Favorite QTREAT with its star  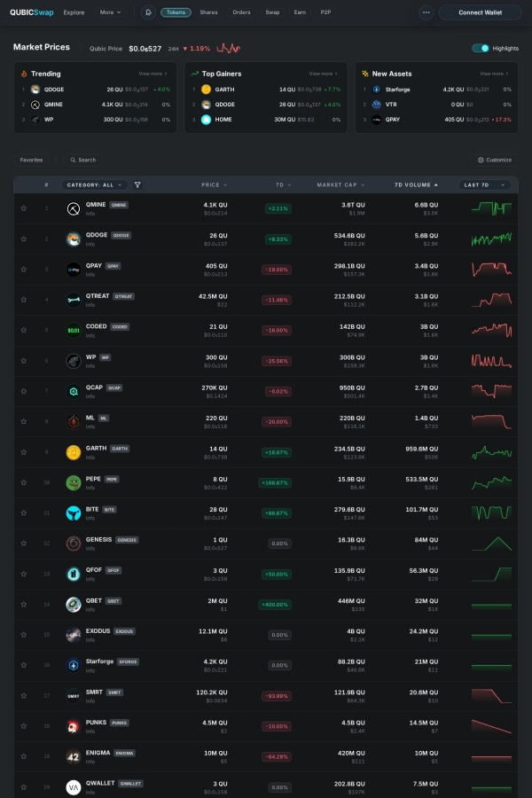[23, 300]
